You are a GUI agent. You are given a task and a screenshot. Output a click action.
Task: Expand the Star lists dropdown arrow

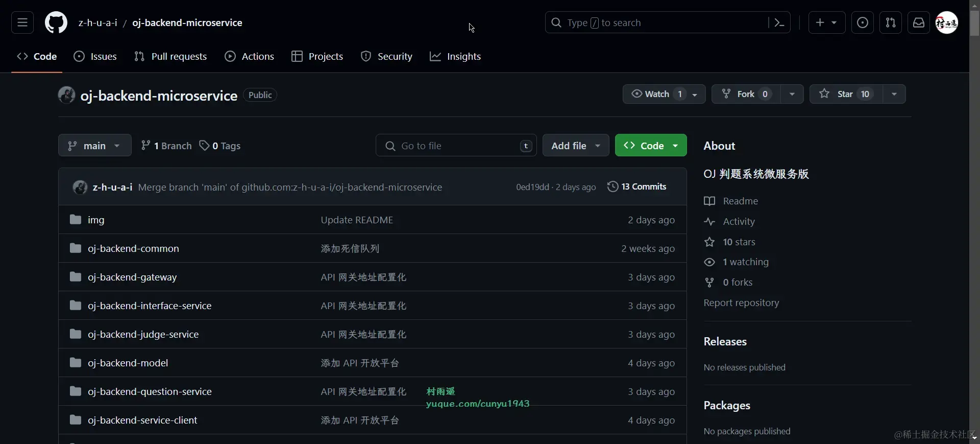tap(894, 94)
